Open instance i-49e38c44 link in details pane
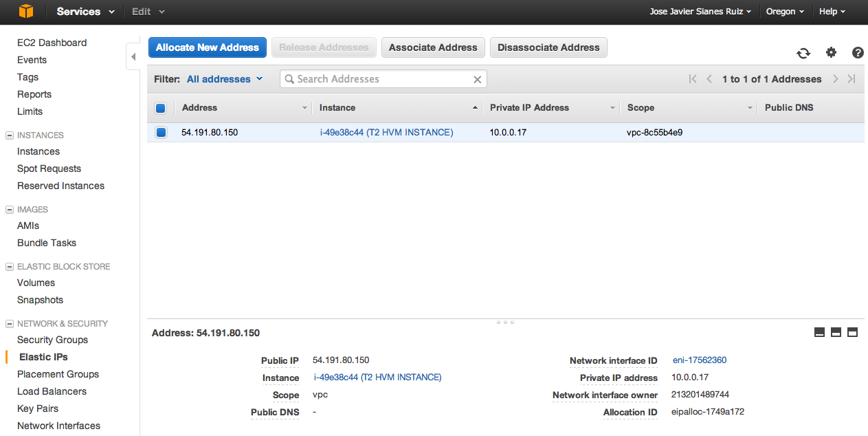This screenshot has width=868, height=436. 377,377
